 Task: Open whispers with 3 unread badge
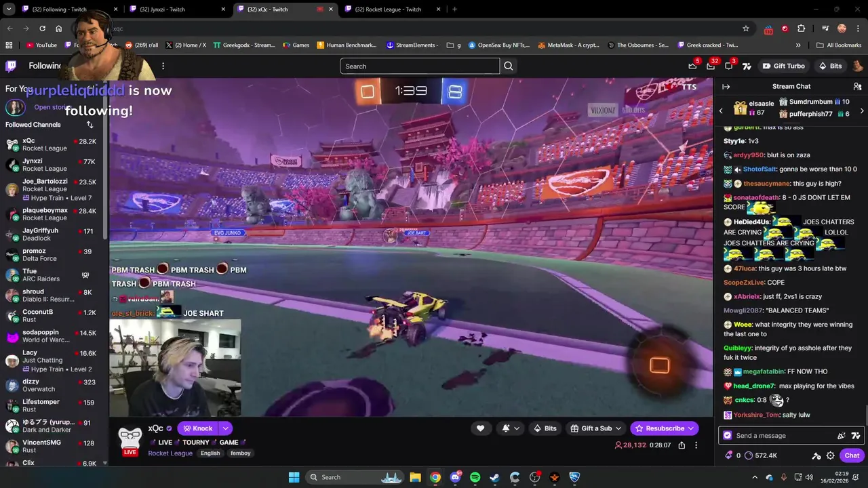click(x=729, y=66)
